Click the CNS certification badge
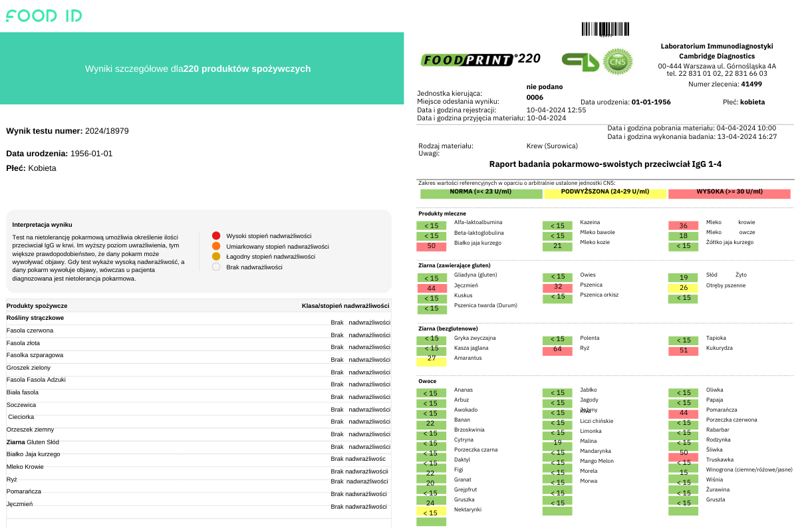 pos(617,61)
